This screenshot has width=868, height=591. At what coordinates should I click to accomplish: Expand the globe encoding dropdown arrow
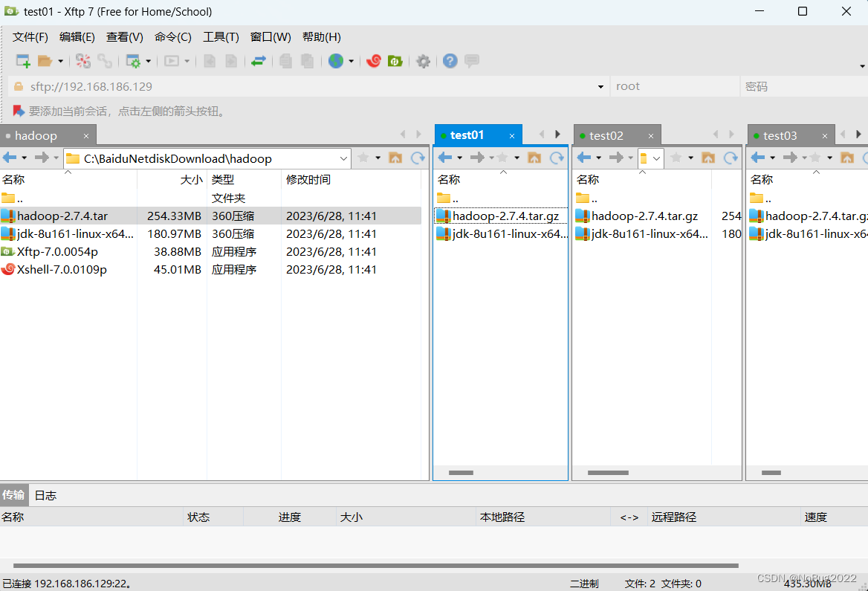click(351, 61)
